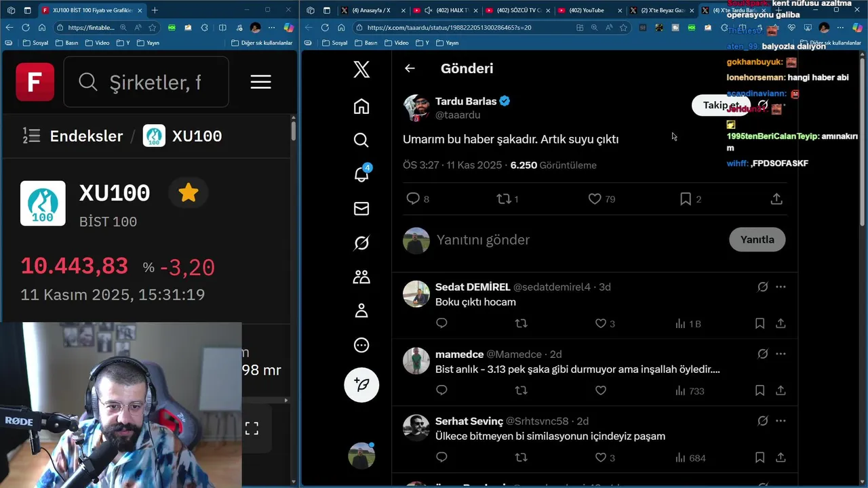This screenshot has height=488, width=868.
Task: Open more options on Serhat Sevinç's reply
Action: (x=781, y=421)
